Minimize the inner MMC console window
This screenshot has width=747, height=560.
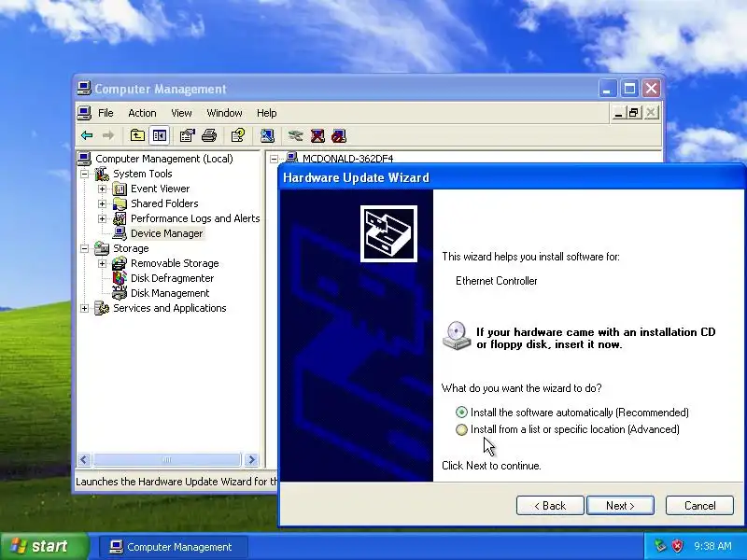(618, 113)
